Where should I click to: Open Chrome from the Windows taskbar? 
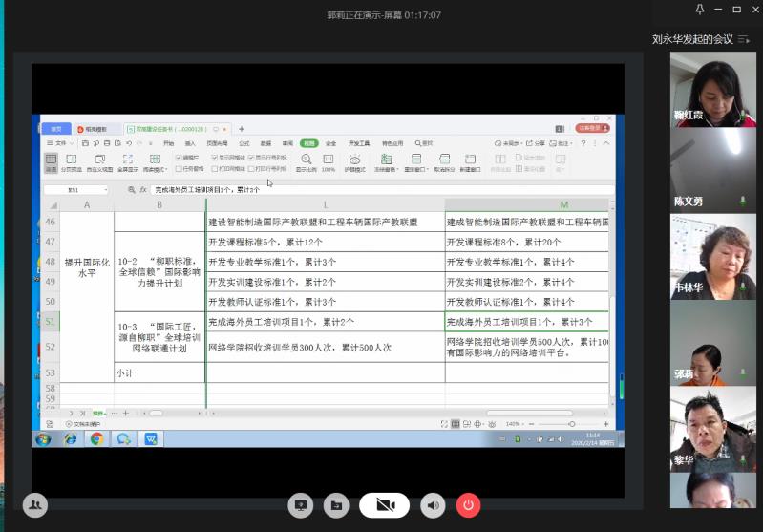tap(96, 439)
